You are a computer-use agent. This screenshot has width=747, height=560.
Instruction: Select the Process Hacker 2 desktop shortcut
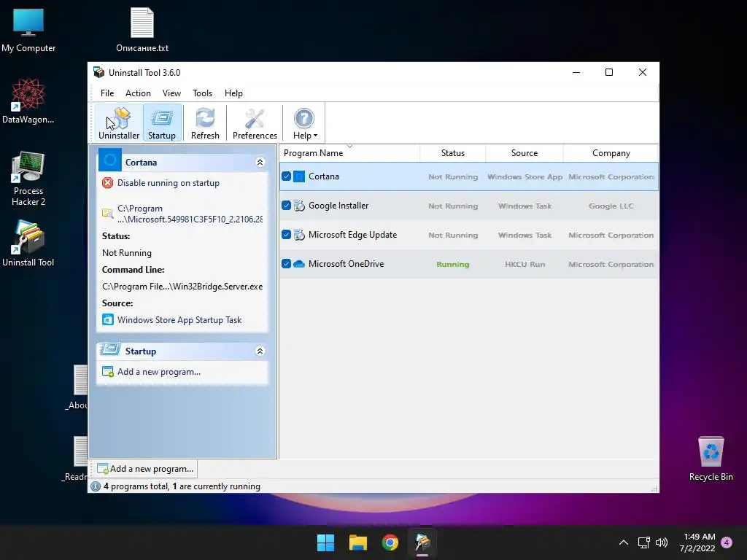coord(28,179)
